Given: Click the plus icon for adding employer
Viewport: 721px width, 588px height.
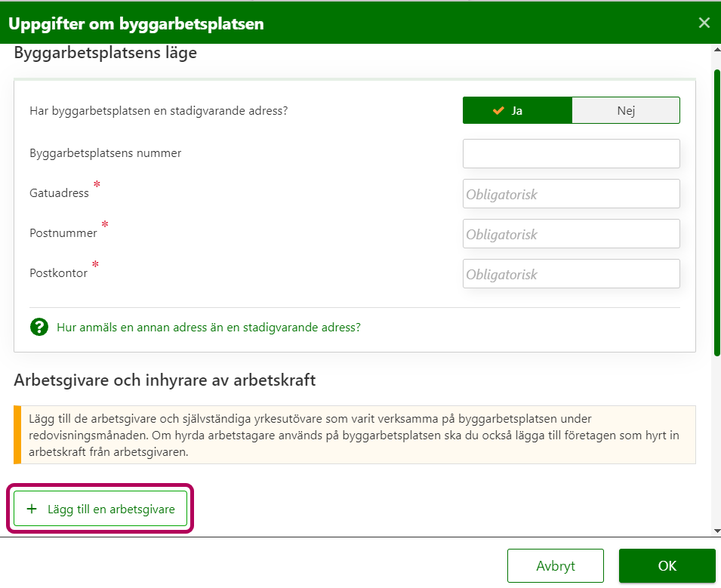Looking at the screenshot, I should coord(32,509).
